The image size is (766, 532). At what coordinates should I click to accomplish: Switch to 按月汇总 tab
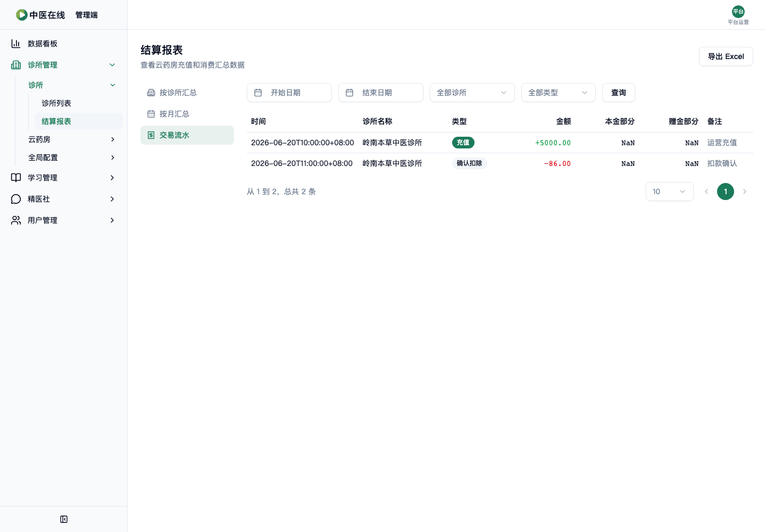[187, 114]
